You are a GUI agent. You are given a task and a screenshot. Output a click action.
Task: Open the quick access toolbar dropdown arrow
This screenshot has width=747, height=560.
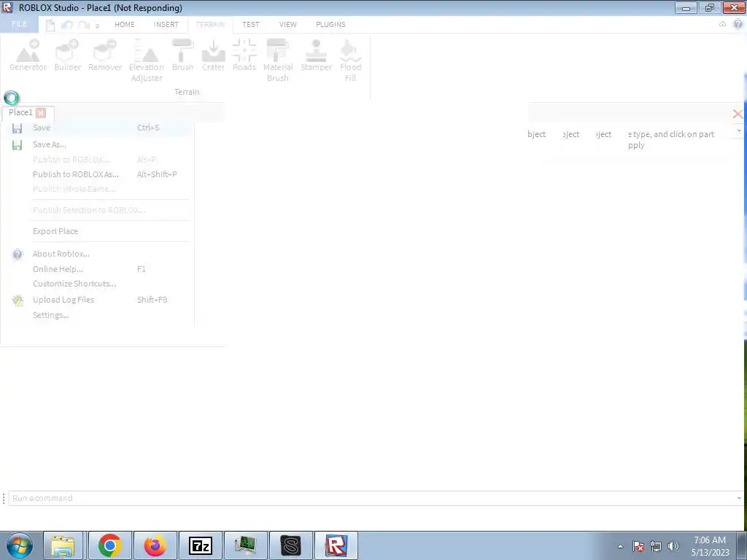coord(97,26)
